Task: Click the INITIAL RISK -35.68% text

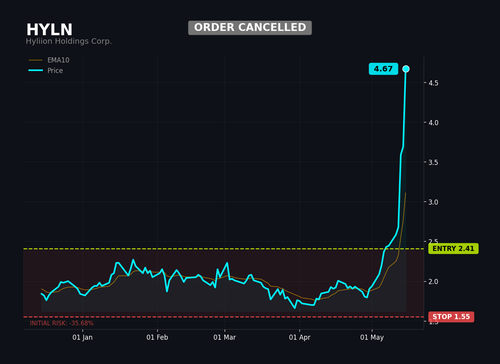Action: [x=62, y=323]
